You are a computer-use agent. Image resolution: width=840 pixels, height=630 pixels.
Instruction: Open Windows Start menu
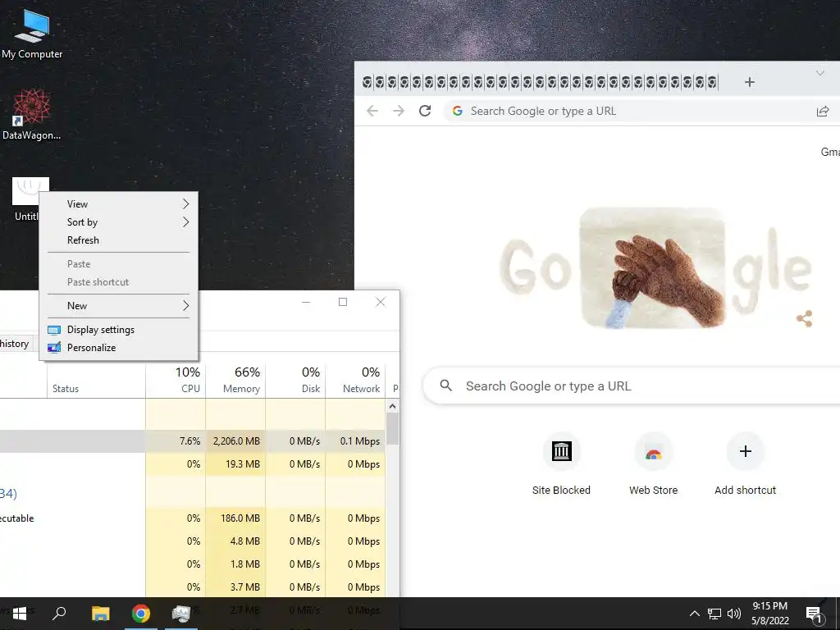(20, 614)
